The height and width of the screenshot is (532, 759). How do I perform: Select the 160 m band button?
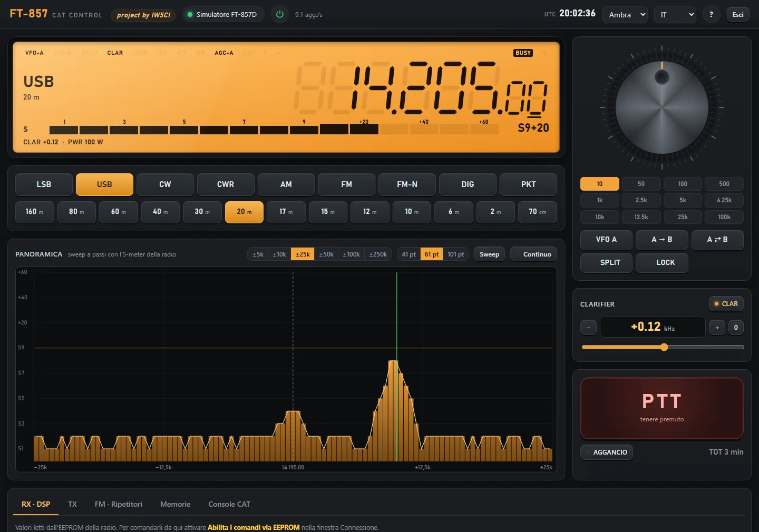[34, 212]
